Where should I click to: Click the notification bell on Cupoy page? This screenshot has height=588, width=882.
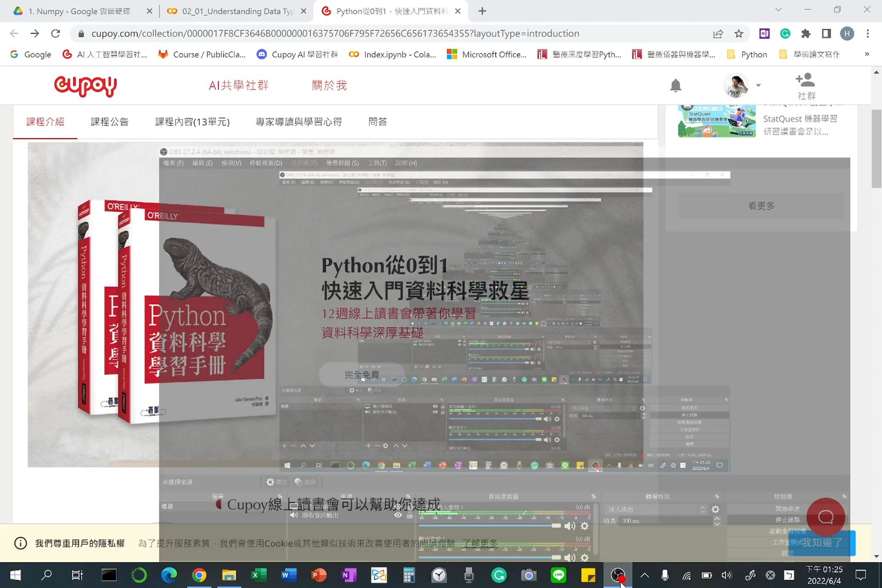pos(675,85)
